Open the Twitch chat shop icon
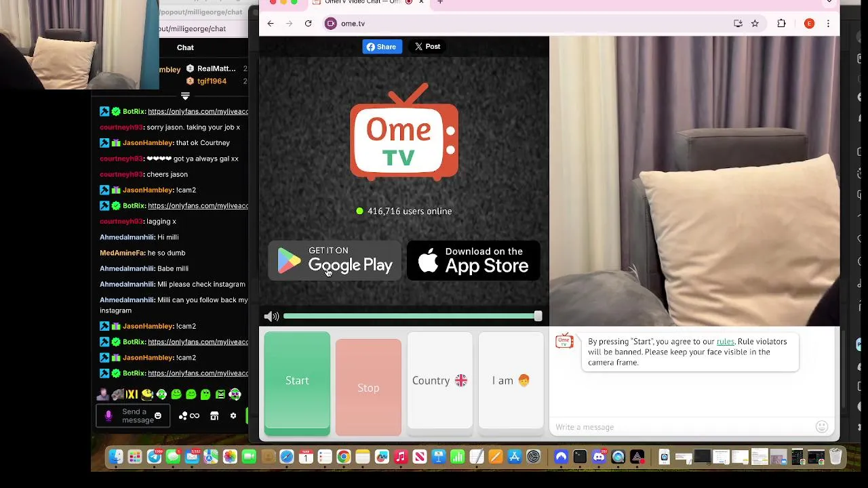The width and height of the screenshot is (868, 488). (214, 416)
